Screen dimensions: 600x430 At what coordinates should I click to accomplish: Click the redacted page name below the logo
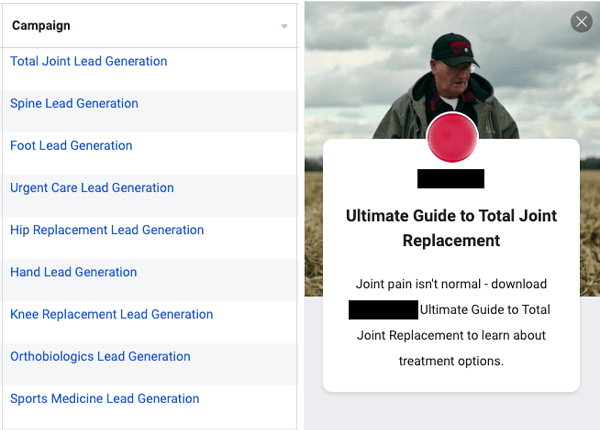point(451,179)
